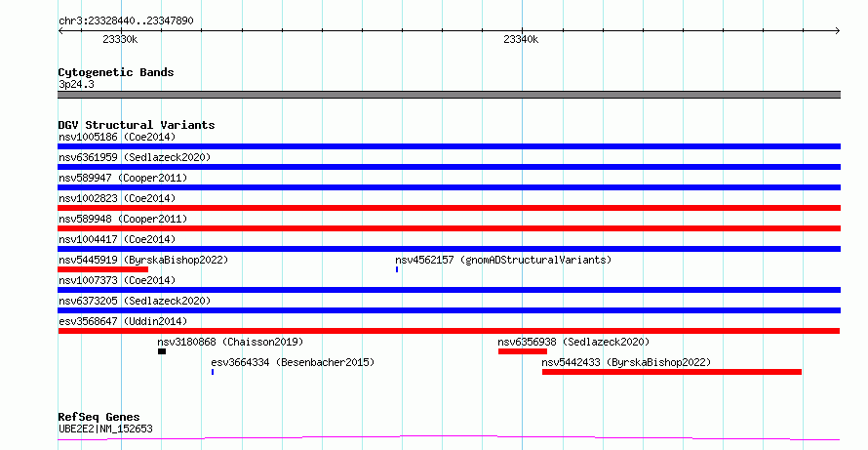Click the 23340k ruler position label
This screenshot has height=450, width=868.
(521, 39)
